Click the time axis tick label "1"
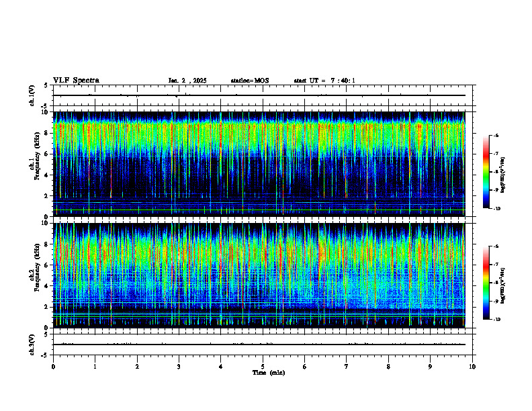 click(x=95, y=367)
